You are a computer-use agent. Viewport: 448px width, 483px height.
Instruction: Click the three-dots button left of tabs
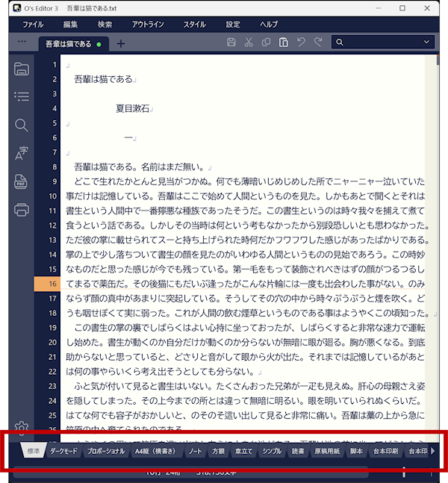[22, 41]
